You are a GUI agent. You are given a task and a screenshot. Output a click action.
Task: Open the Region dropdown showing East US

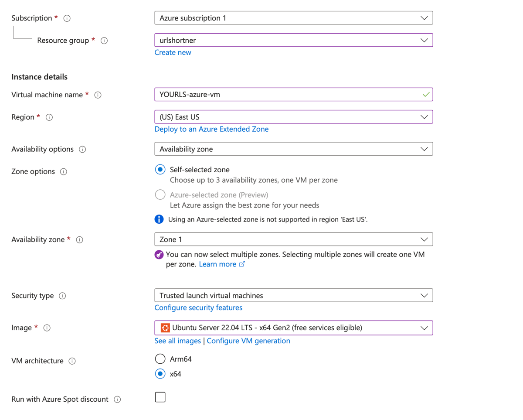[294, 117]
